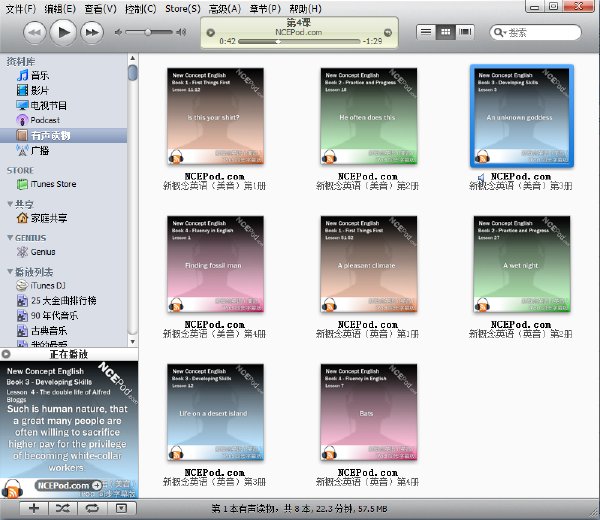Image resolution: width=600 pixels, height=520 pixels.
Task: Toggle shuffle playback
Action: tap(63, 508)
